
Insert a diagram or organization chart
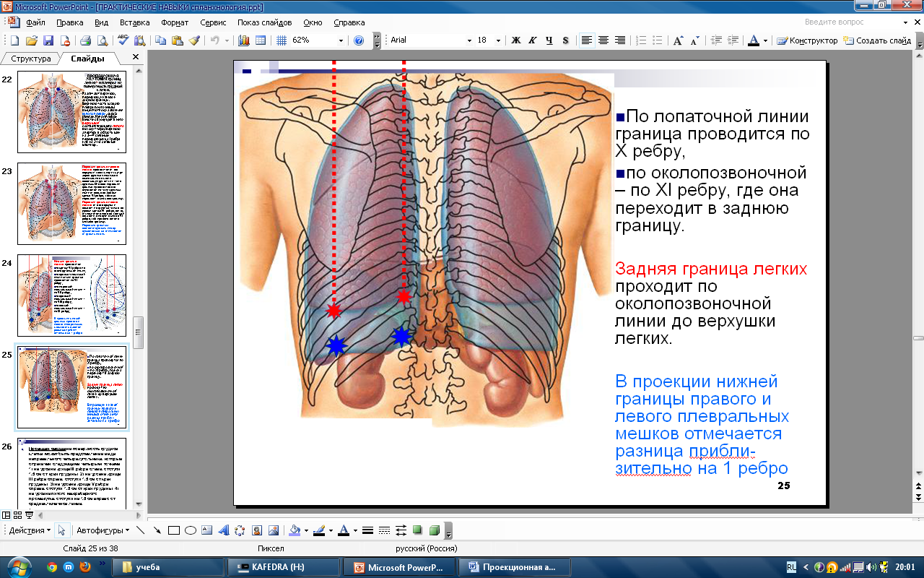tap(240, 530)
